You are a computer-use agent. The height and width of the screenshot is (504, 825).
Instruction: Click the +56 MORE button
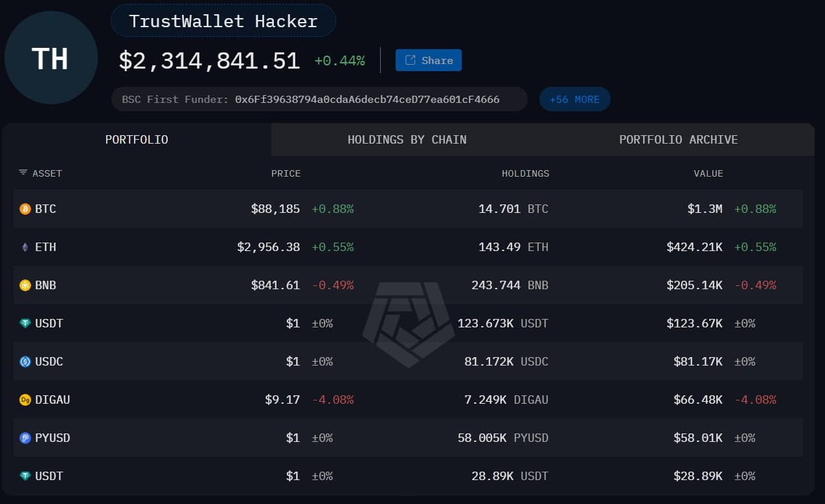[x=574, y=98]
